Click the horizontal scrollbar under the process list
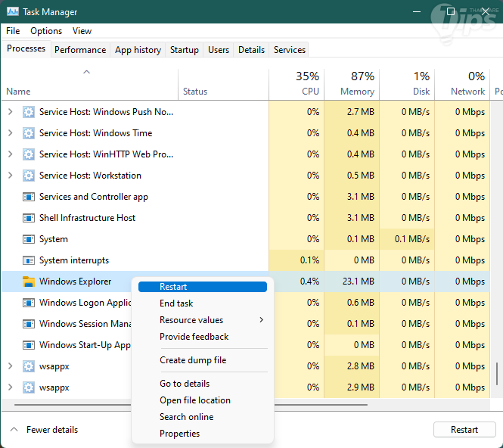The width and height of the screenshot is (503, 448). [191, 405]
